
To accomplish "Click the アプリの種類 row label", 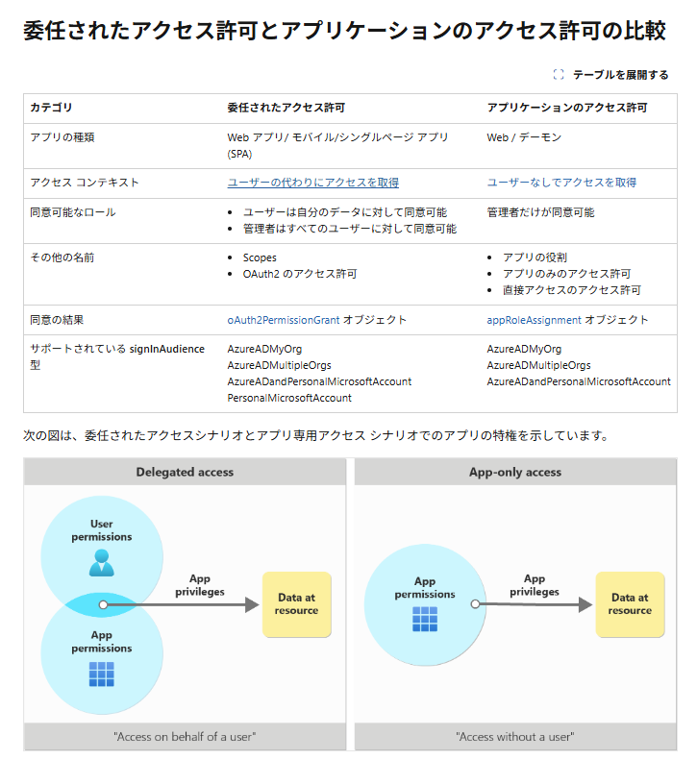I will point(62,137).
